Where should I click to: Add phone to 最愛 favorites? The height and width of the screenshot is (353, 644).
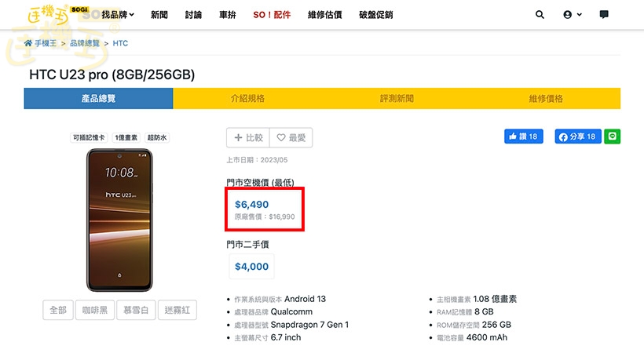pos(291,138)
